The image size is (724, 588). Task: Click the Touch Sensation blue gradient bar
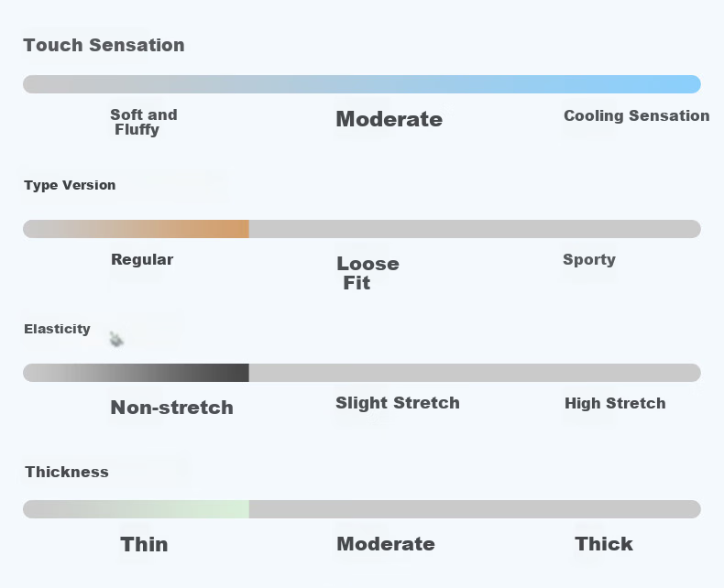tap(362, 84)
